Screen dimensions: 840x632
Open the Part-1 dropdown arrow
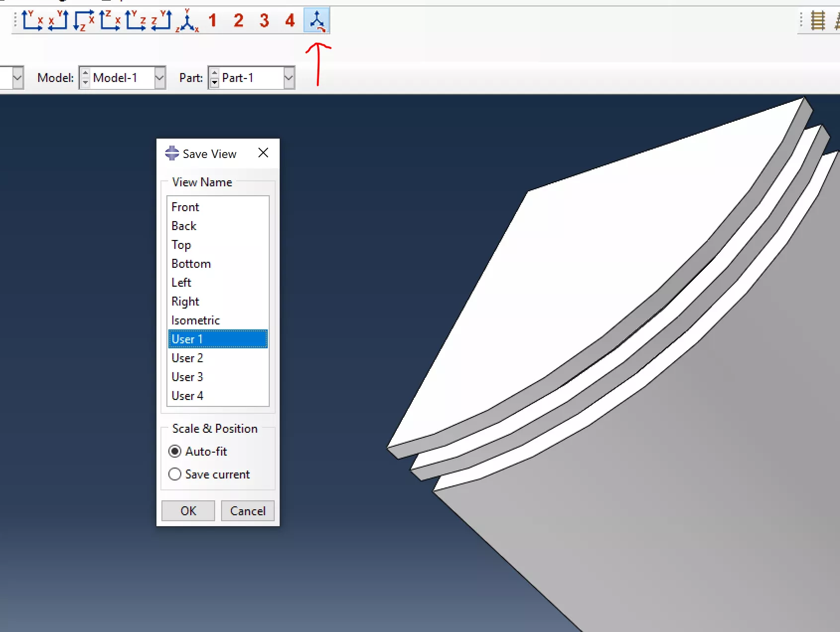pyautogui.click(x=289, y=78)
